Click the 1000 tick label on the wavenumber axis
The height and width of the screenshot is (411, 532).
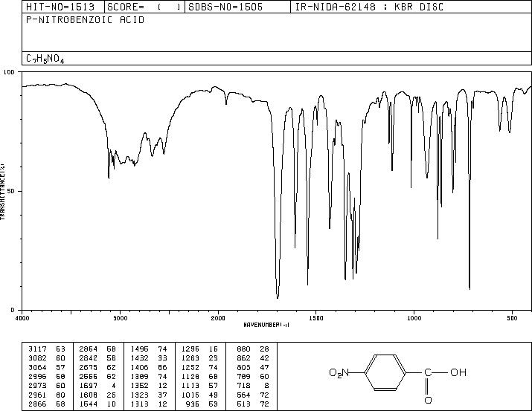[x=414, y=318]
